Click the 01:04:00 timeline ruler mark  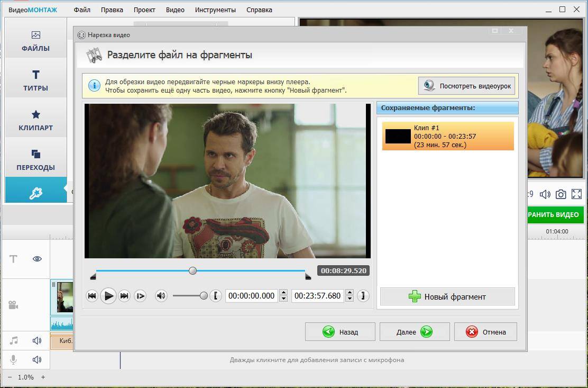coord(557,231)
